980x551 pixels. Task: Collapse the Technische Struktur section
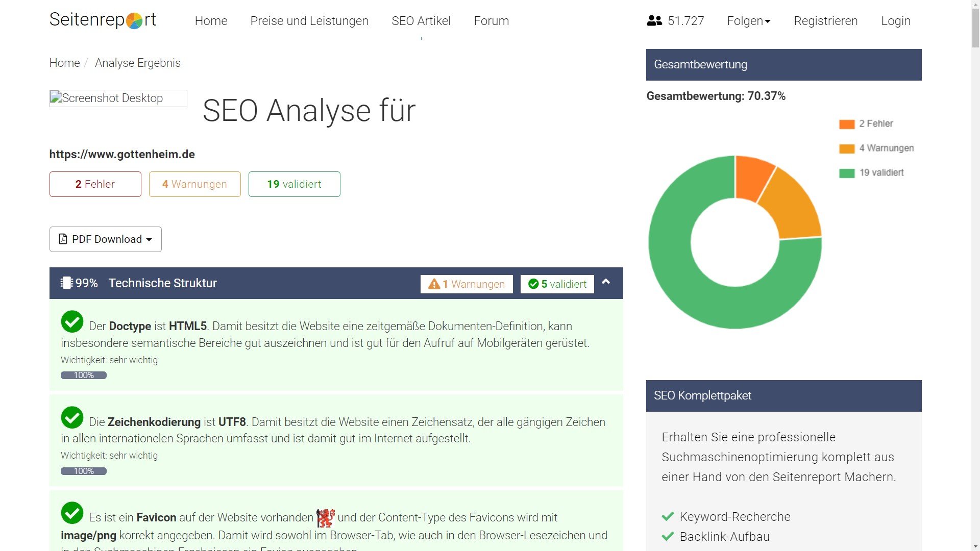coord(606,282)
